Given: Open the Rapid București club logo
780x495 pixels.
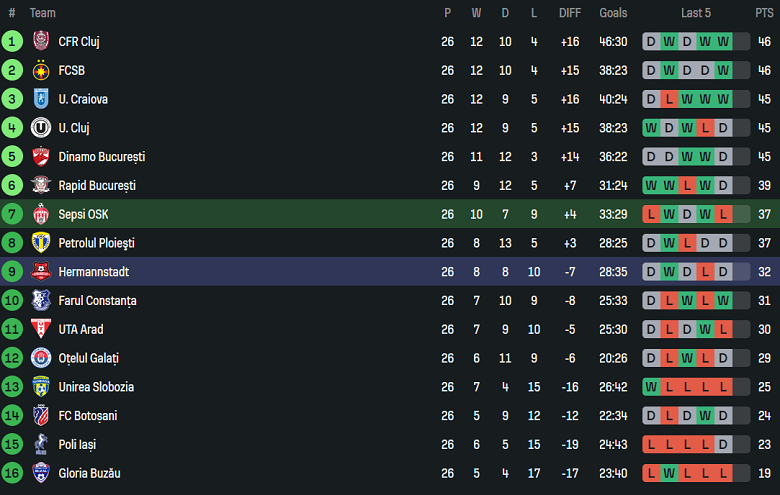Looking at the screenshot, I should coord(40,185).
